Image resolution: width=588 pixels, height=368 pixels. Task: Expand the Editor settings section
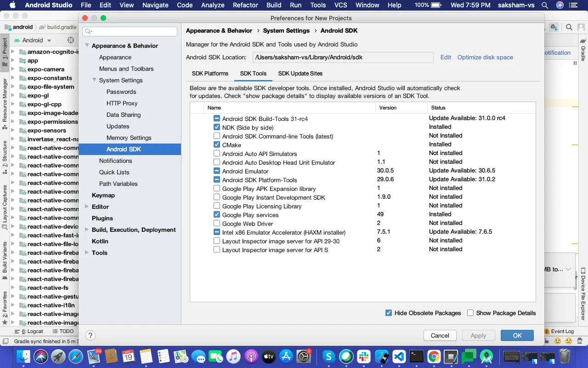87,207
